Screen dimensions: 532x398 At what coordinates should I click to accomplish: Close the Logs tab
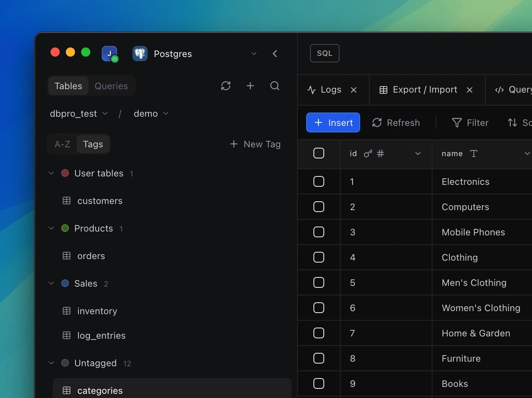coord(354,90)
